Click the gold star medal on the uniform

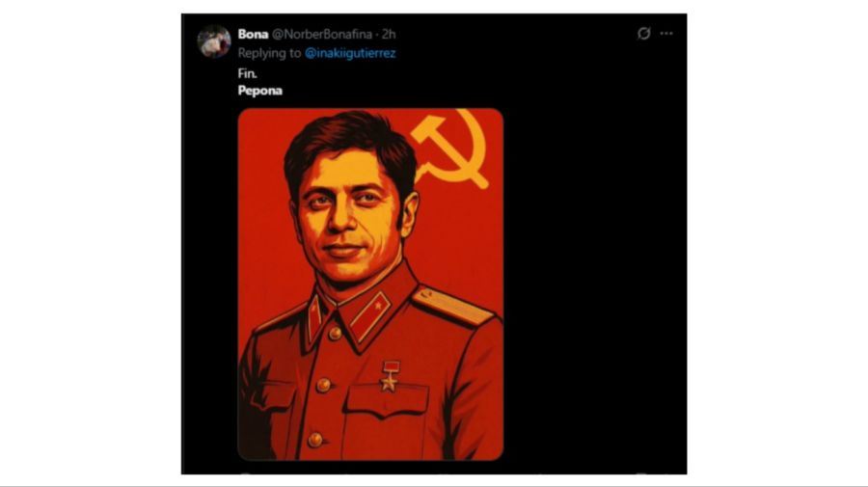(x=389, y=376)
